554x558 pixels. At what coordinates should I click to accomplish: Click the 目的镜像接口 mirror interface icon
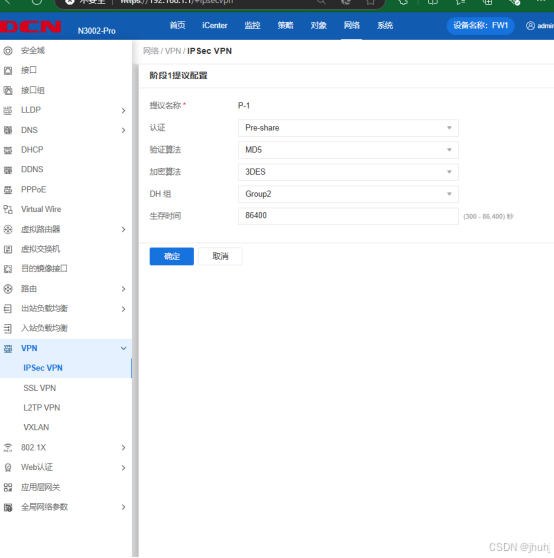click(8, 269)
